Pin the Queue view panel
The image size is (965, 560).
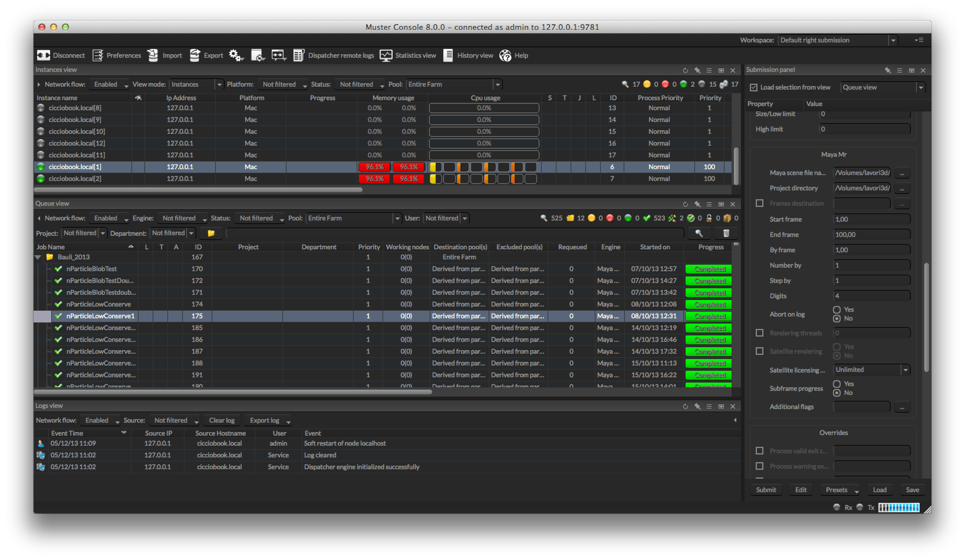pos(697,204)
